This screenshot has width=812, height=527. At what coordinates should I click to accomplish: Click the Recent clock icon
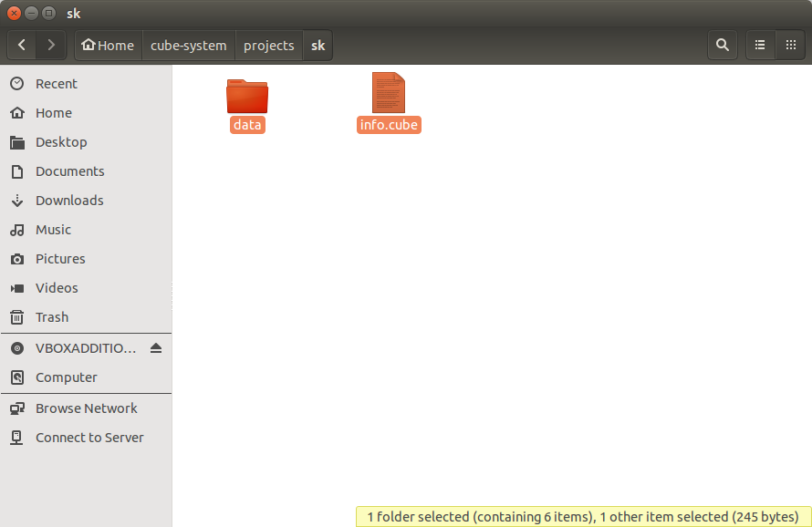click(17, 83)
